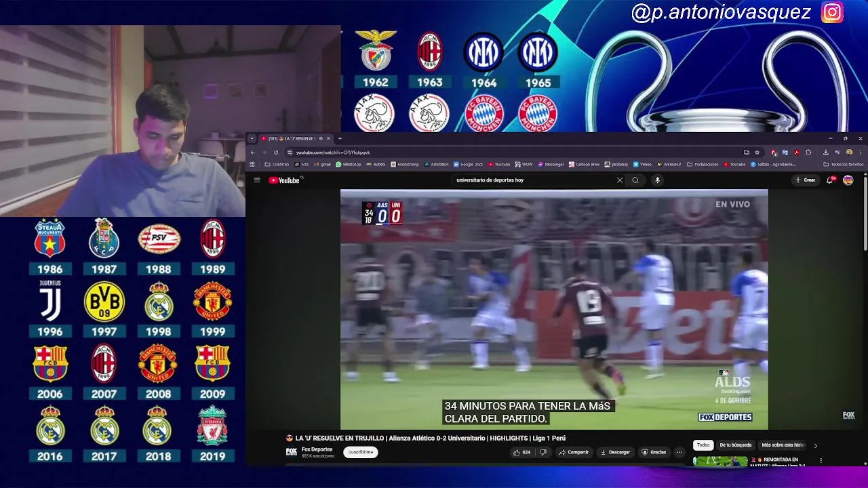Open the Google Docs bookmark

click(468, 164)
